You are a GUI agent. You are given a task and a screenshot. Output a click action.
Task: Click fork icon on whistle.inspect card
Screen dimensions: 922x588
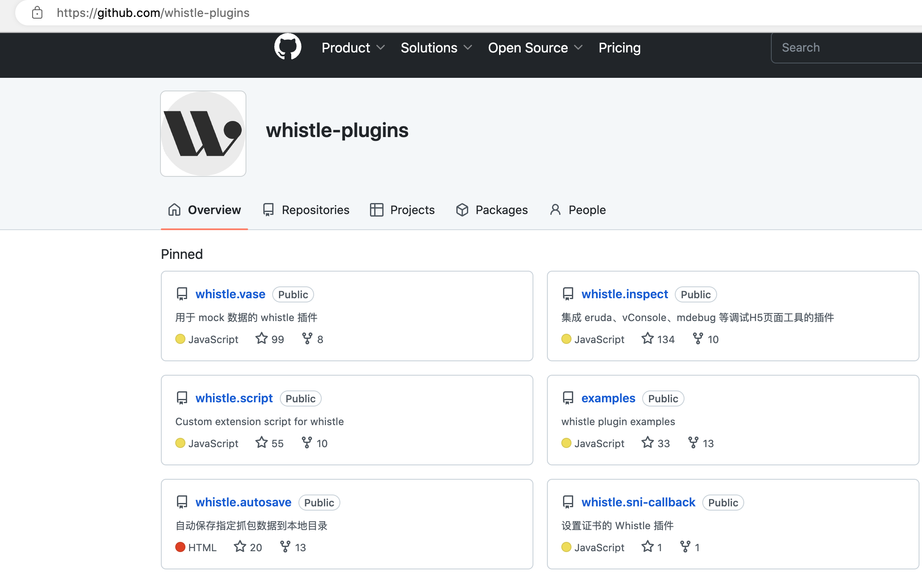point(698,338)
